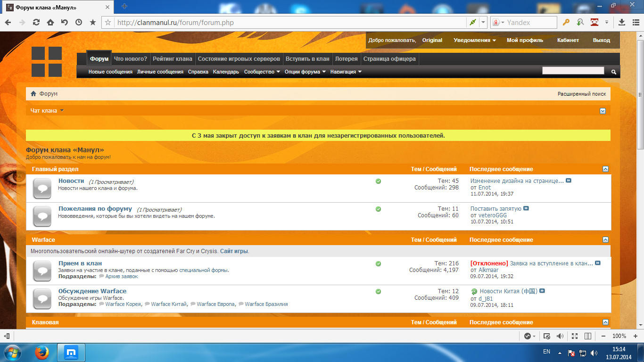Open the Новости forum
This screenshot has height=362, width=644.
coord(71,181)
